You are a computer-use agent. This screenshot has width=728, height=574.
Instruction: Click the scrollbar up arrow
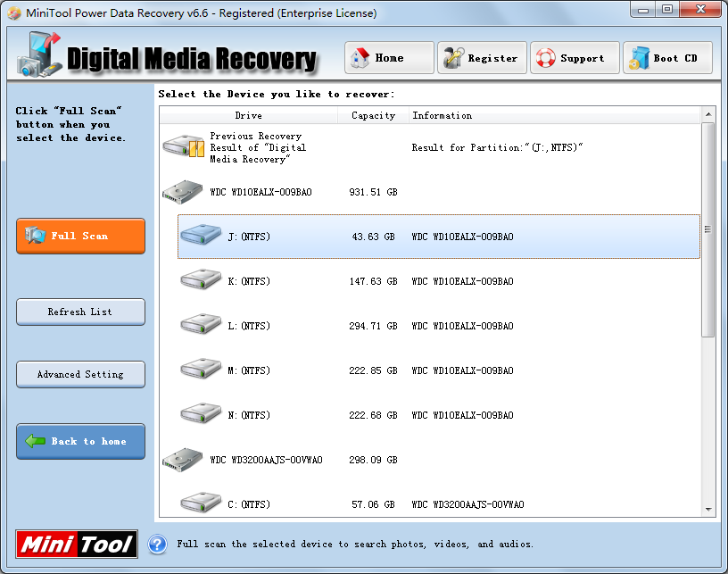pyautogui.click(x=708, y=113)
